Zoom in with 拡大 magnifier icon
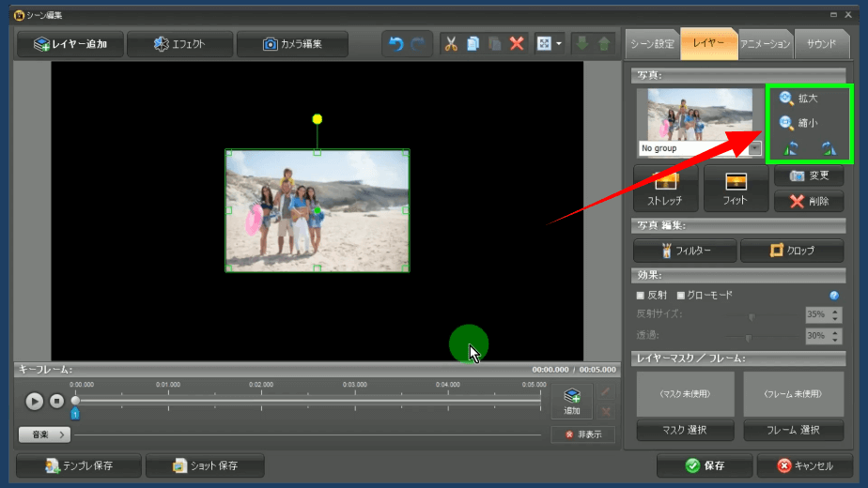 (786, 98)
